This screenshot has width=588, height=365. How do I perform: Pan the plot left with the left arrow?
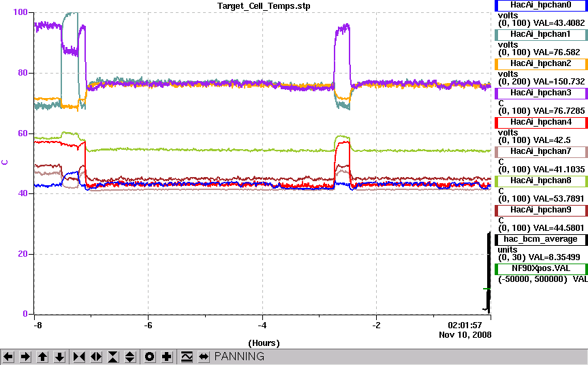pyautogui.click(x=8, y=356)
